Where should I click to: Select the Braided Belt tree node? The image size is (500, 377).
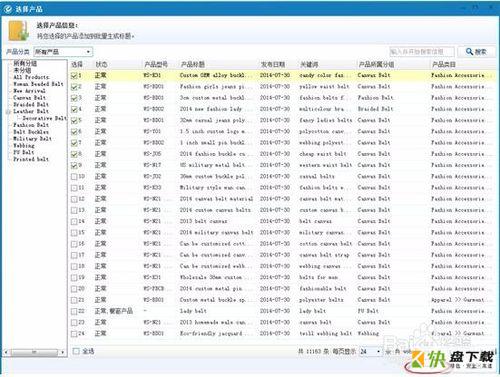click(31, 104)
